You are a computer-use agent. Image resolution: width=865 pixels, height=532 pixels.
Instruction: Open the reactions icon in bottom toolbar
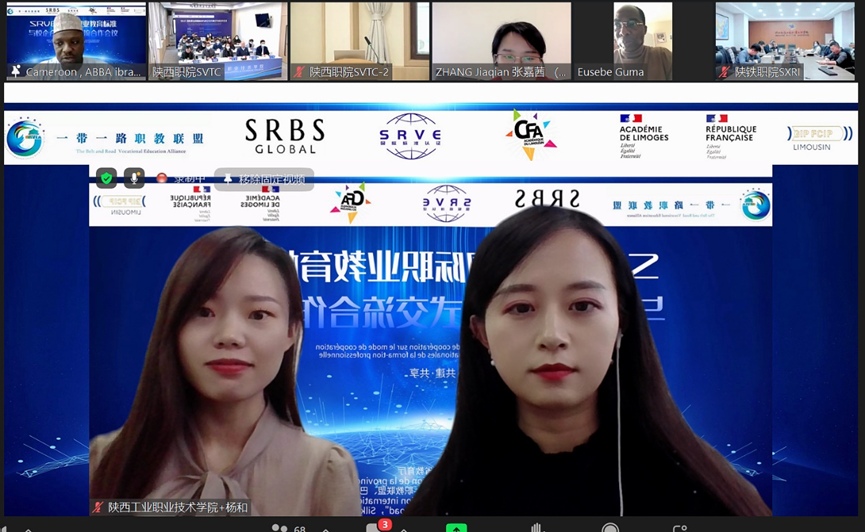click(680, 527)
